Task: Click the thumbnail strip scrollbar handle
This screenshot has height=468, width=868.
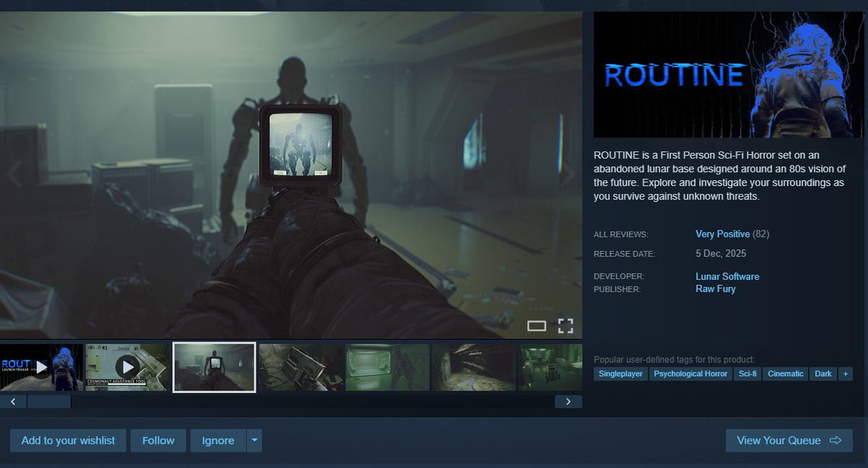Action: 49,401
